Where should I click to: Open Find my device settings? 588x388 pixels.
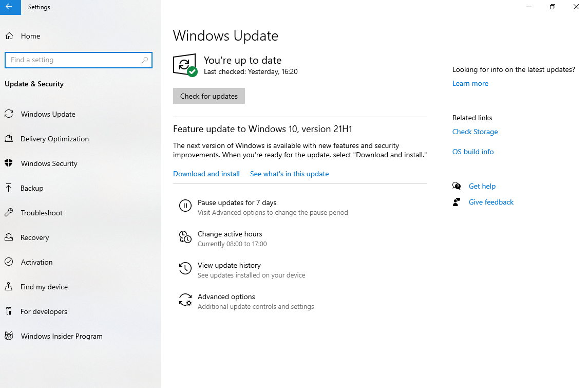point(44,287)
